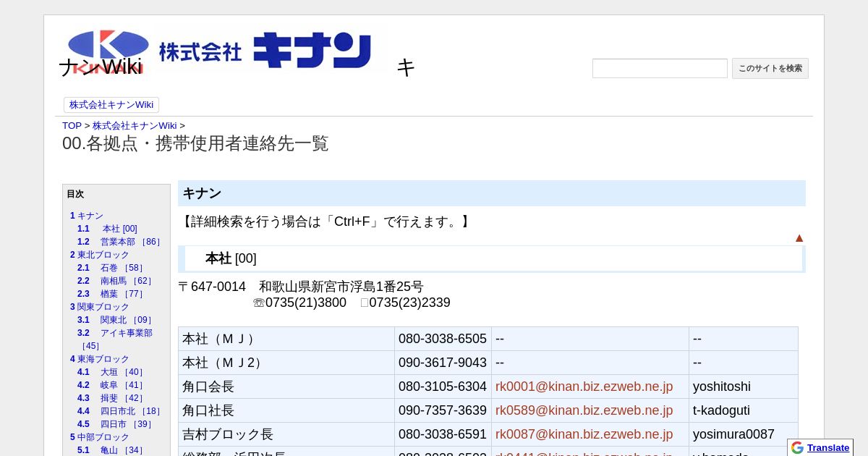Image resolution: width=868 pixels, height=456 pixels.
Task: Jump to 3.1 関東北 [09] section
Action: point(116,320)
